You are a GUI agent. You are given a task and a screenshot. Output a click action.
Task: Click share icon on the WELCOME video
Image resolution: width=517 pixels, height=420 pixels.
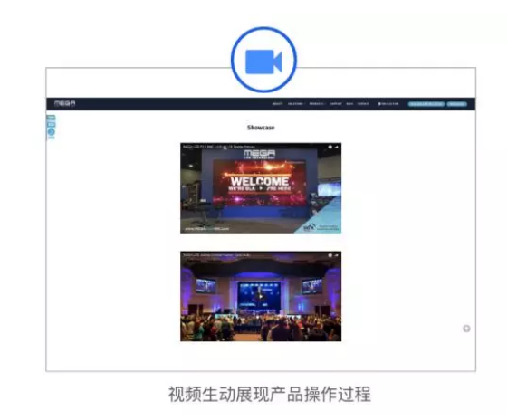[337, 147]
